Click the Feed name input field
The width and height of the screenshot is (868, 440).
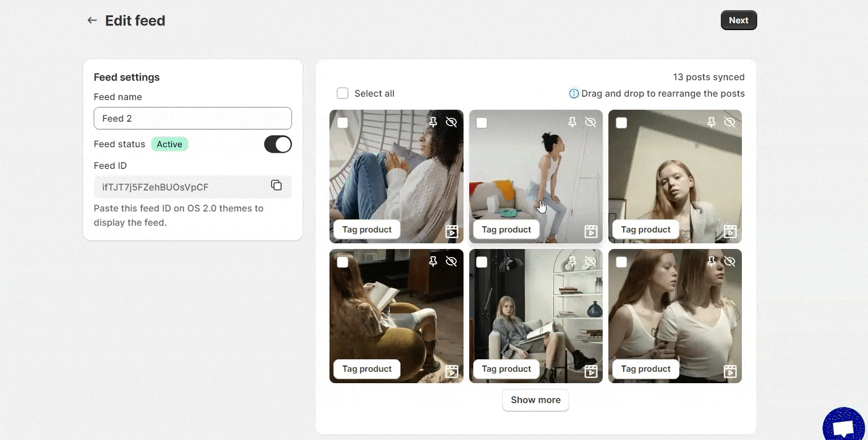click(x=193, y=118)
